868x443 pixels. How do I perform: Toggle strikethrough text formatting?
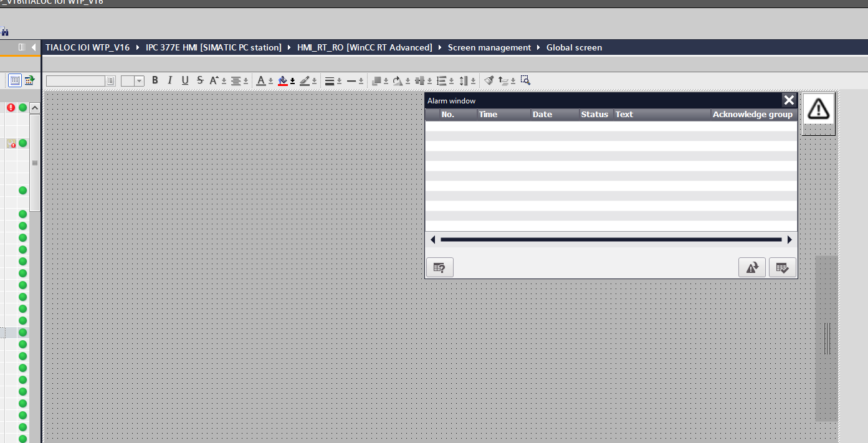[200, 80]
